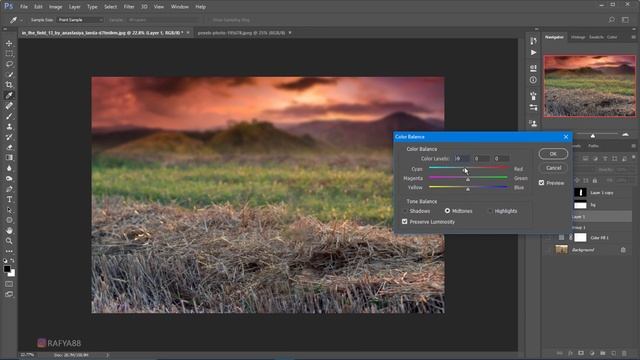Delete layer using trash icon
This screenshot has height=360, width=640.
(624, 353)
